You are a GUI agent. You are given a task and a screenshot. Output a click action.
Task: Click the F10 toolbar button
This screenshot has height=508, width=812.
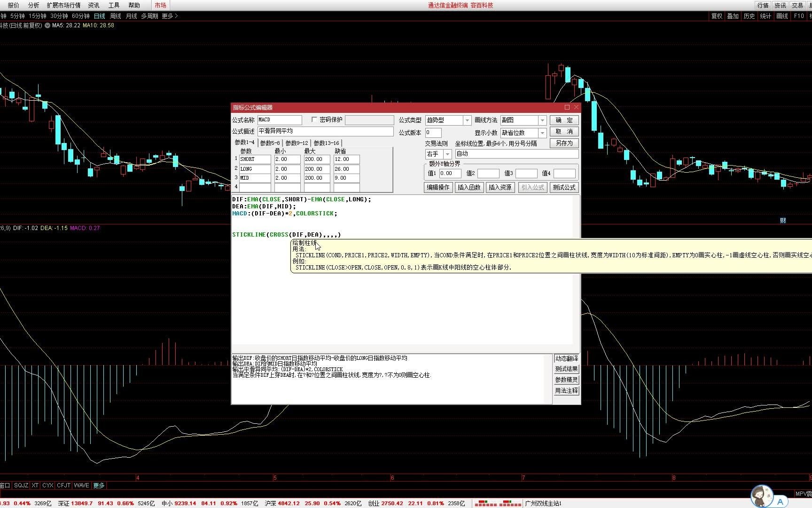(x=799, y=16)
